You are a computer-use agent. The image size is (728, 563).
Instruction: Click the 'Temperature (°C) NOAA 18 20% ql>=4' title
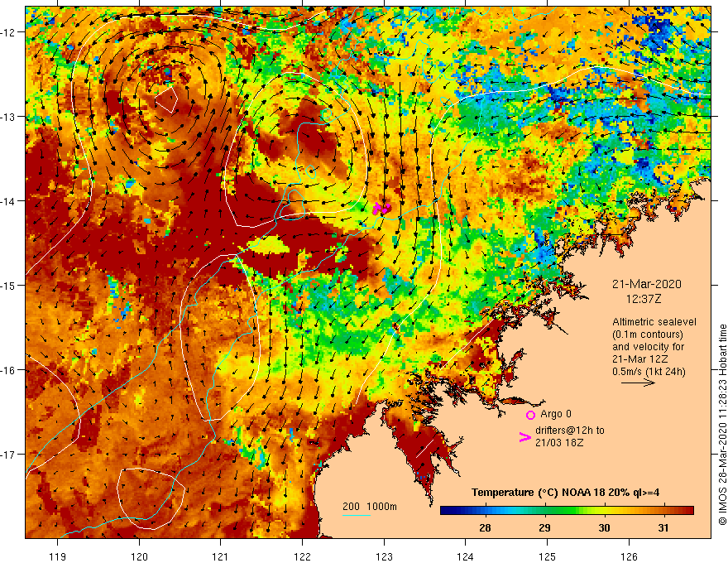(x=566, y=493)
